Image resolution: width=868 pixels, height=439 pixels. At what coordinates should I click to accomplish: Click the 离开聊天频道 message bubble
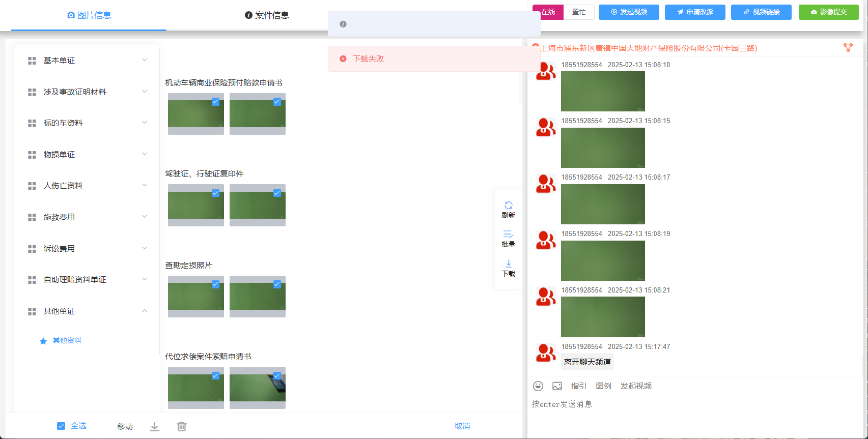pos(587,362)
